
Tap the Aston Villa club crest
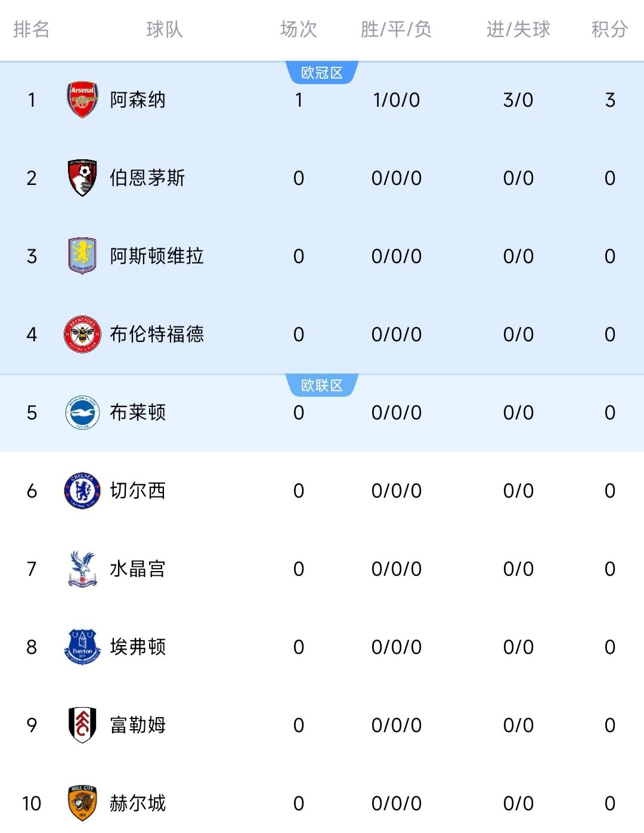[82, 256]
